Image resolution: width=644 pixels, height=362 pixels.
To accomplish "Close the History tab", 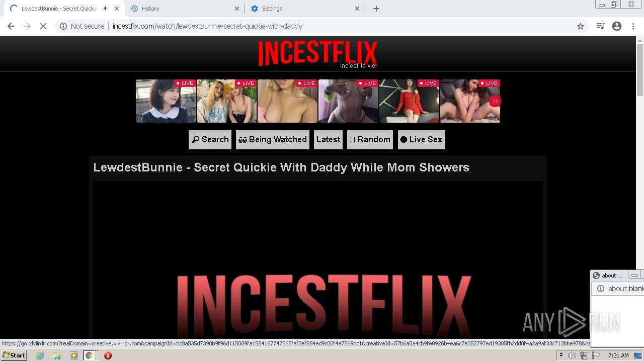I will click(x=237, y=9).
